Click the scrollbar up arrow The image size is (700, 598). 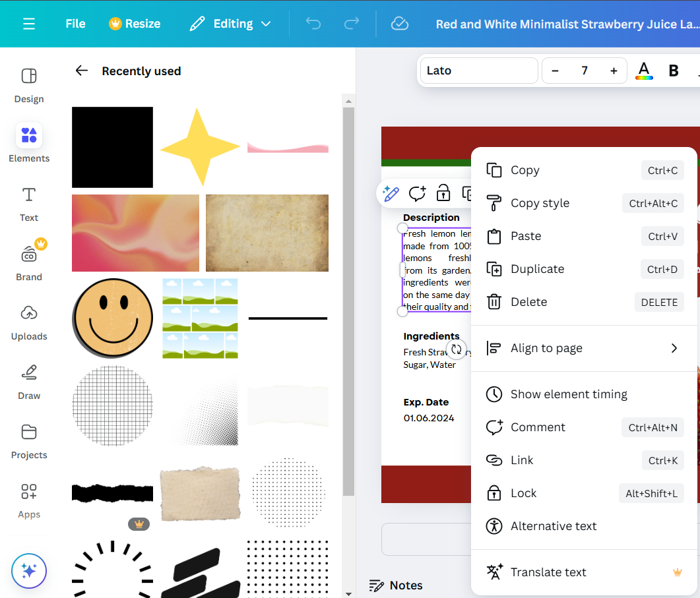348,102
